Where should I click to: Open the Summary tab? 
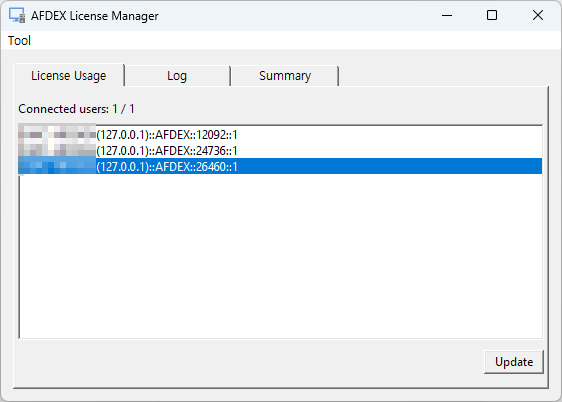click(x=285, y=76)
